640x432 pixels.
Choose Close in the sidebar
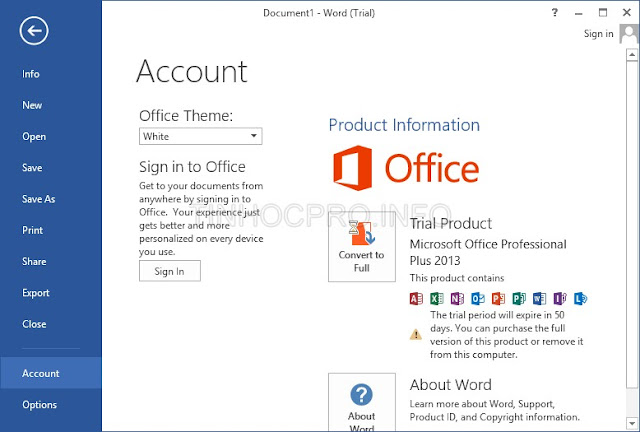pos(34,324)
